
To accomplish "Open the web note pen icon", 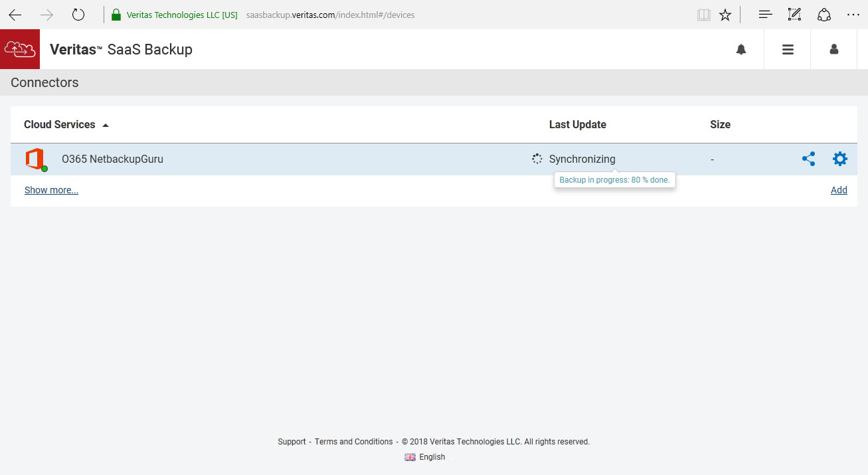I will coord(794,15).
